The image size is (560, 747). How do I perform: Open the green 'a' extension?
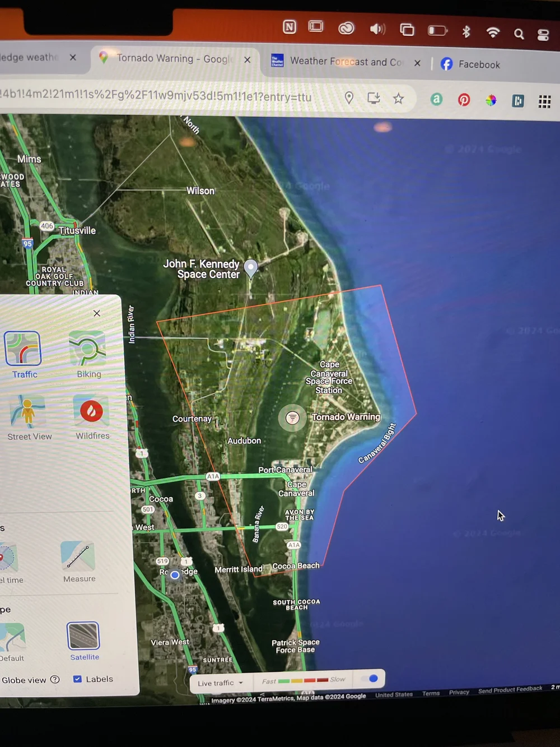436,100
